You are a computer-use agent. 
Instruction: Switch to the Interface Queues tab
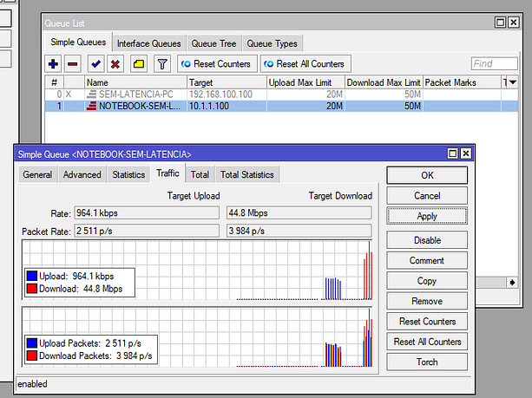click(148, 43)
